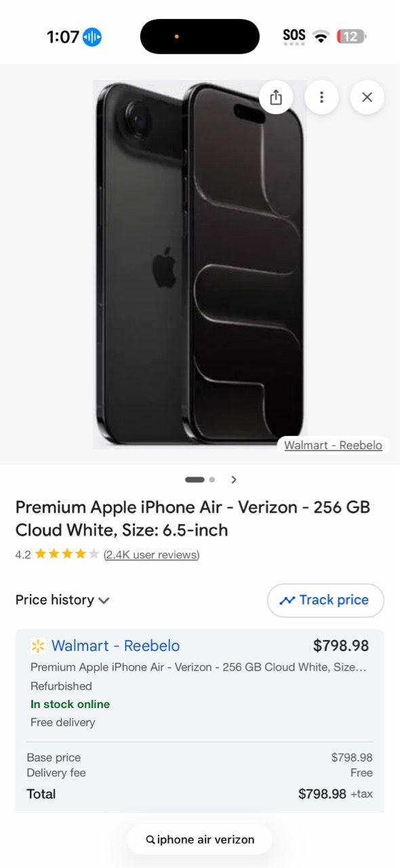The height and width of the screenshot is (868, 400).
Task: Open 2.4K user reviews link
Action: pyautogui.click(x=151, y=555)
